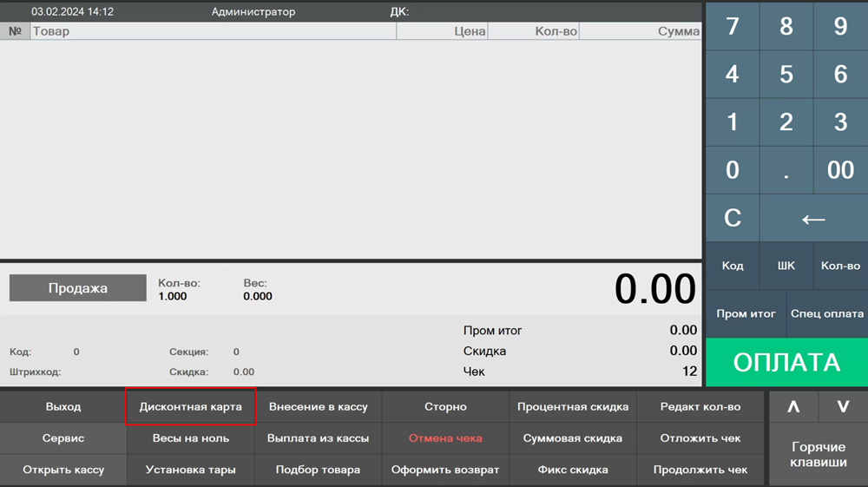Viewport: 868px width, 487px height.
Task: Click the down arrow scroll button
Action: tap(842, 406)
